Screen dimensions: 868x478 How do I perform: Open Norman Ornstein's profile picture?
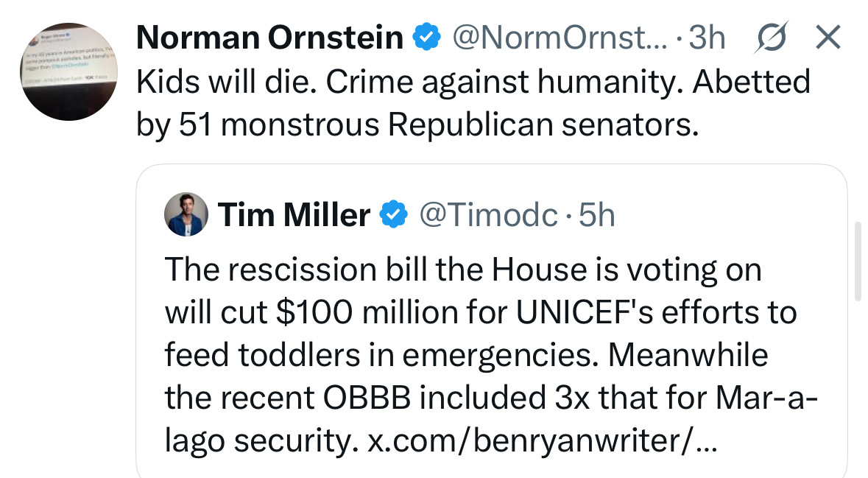click(68, 71)
